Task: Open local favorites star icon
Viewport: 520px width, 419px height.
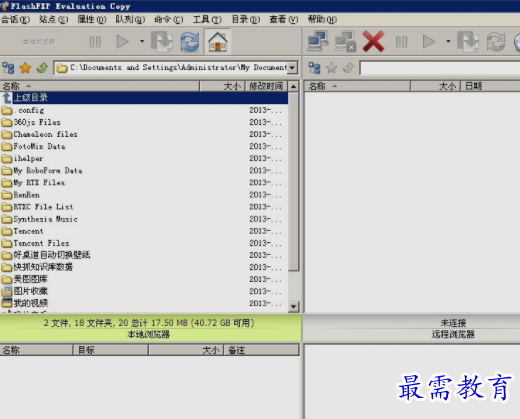Action: [25, 68]
